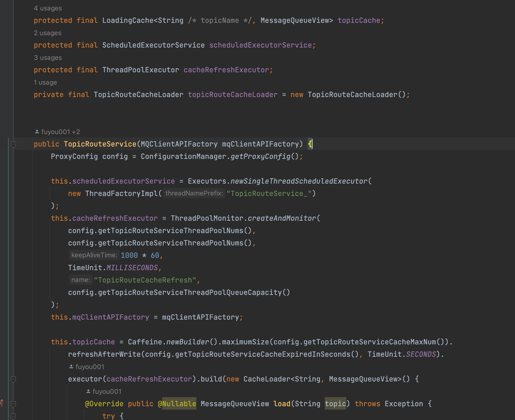Screen dimensions: 515x420
Task: Click the threadNamePrefix parameter hint
Action: point(194,193)
